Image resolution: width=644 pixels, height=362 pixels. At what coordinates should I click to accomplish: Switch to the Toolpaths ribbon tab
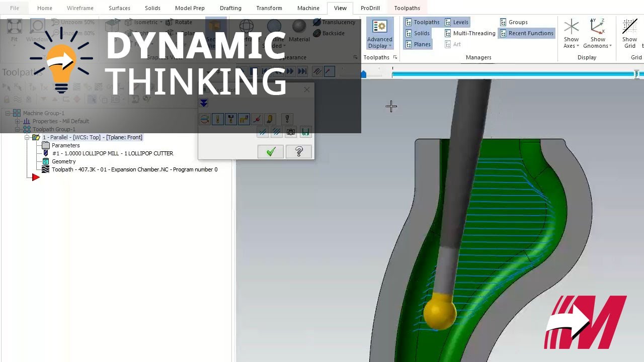pos(407,8)
